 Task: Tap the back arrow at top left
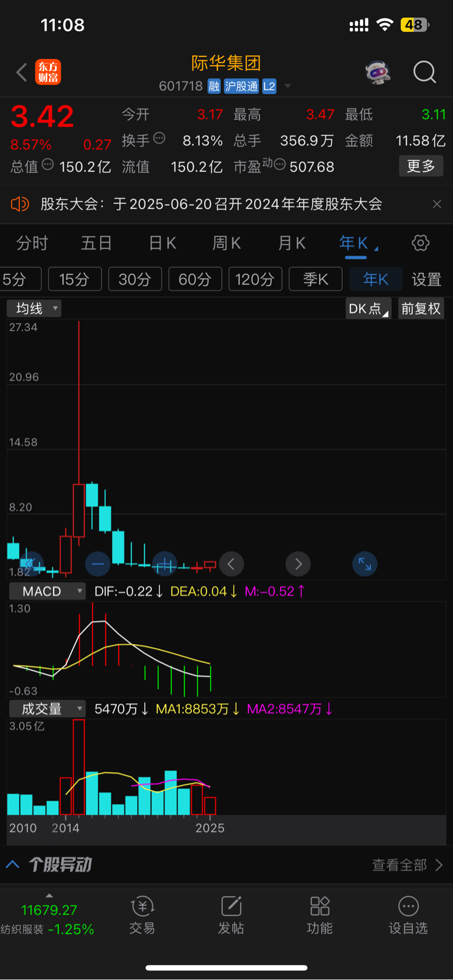click(22, 72)
